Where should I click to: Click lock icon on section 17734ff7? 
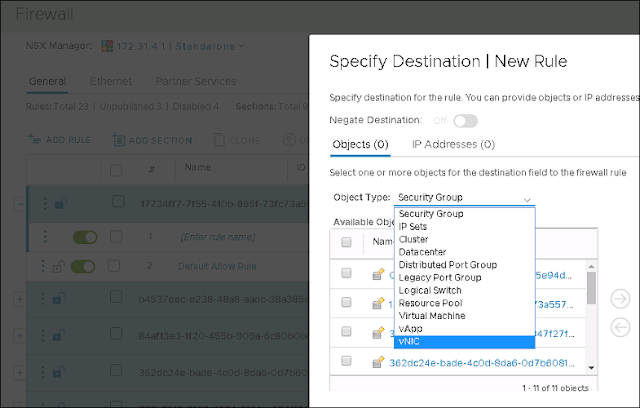tap(60, 202)
